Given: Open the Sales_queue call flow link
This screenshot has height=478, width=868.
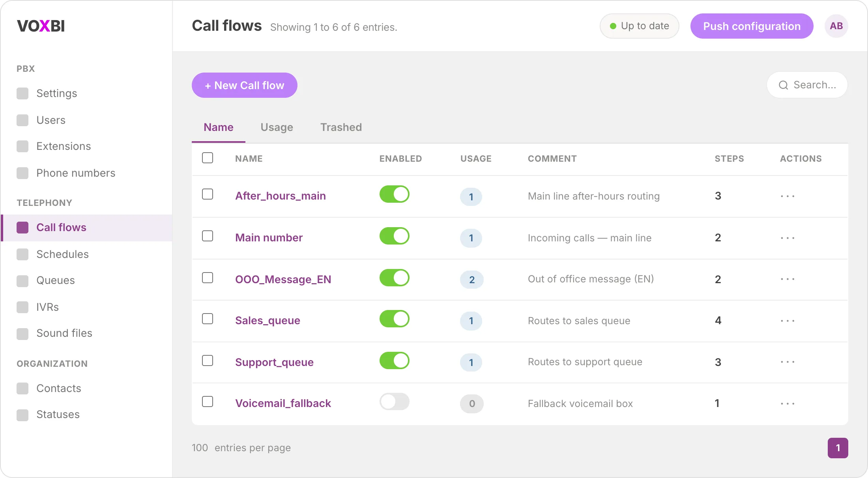Looking at the screenshot, I should tap(268, 321).
